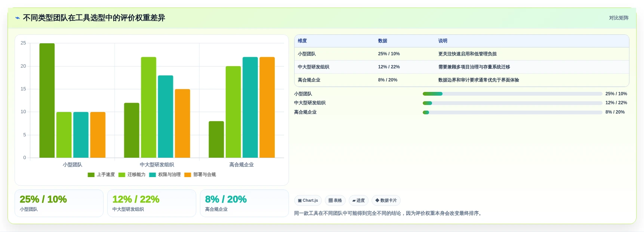Click the dark green bar in 高合规企业 group
This screenshot has height=232, width=644.
pos(216,139)
